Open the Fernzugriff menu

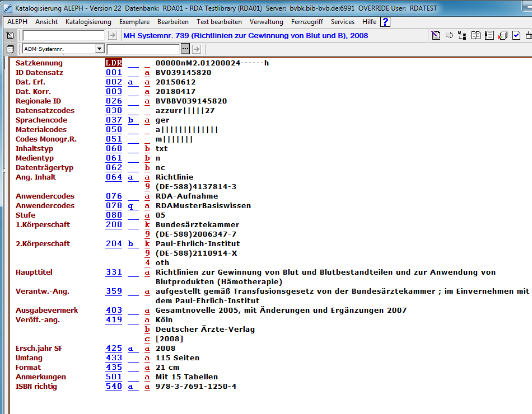[x=307, y=22]
